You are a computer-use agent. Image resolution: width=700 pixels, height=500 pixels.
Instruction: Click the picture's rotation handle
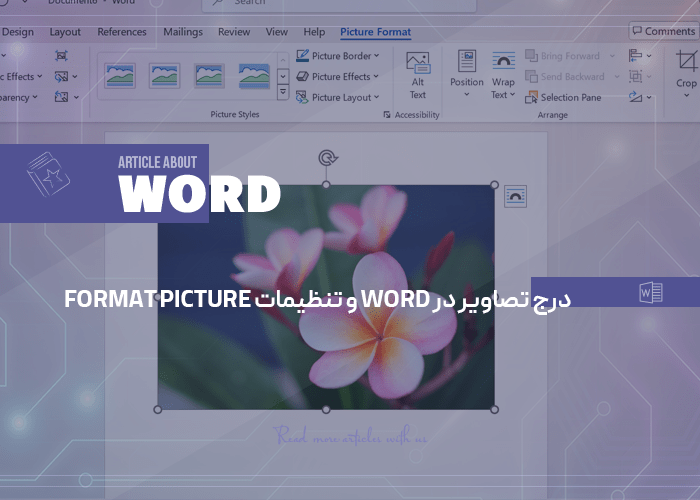tap(327, 158)
